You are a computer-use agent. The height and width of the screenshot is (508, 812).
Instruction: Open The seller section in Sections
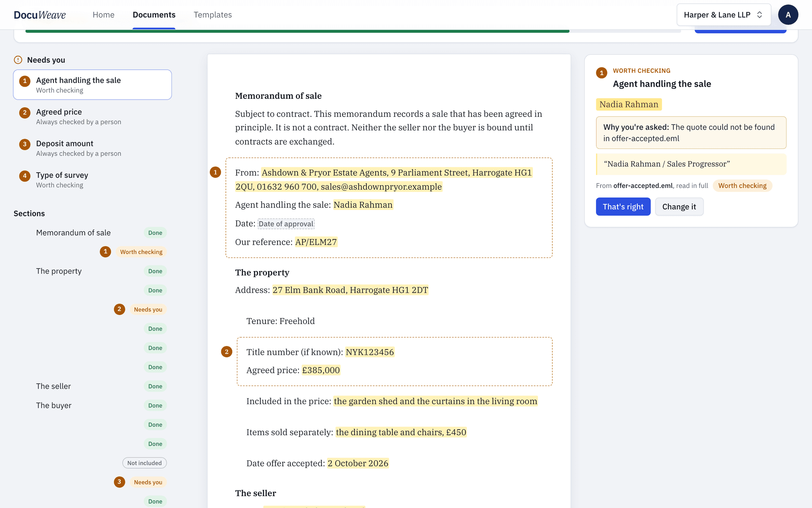[53, 386]
